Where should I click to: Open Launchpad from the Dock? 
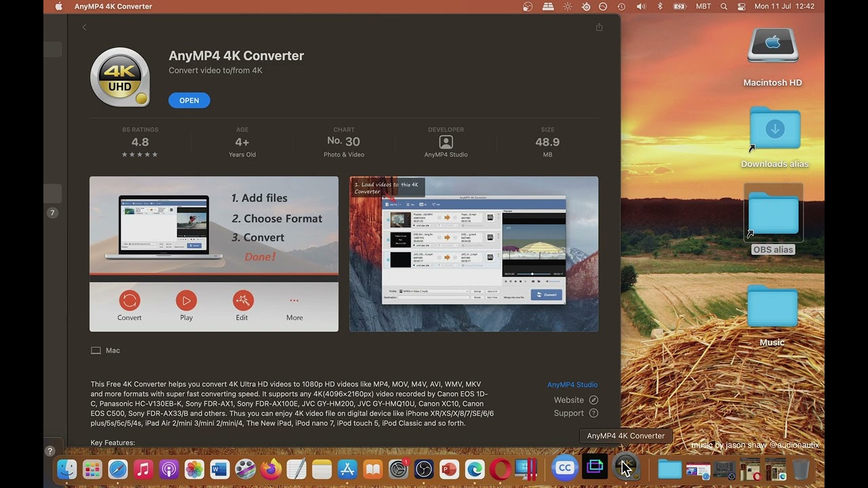point(92,469)
